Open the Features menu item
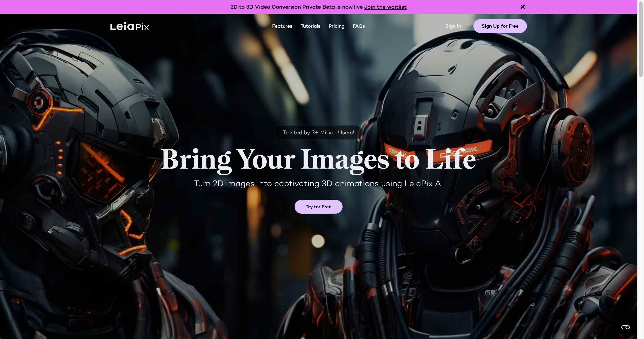644x339 pixels. tap(282, 26)
